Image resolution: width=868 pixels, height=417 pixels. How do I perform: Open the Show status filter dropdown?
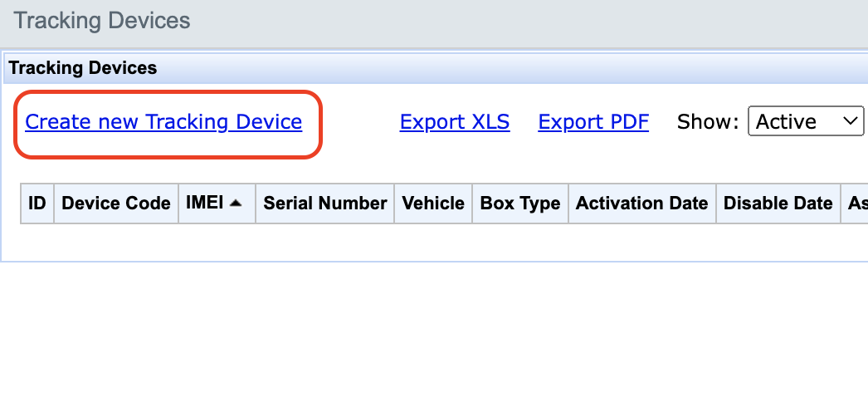tap(806, 122)
